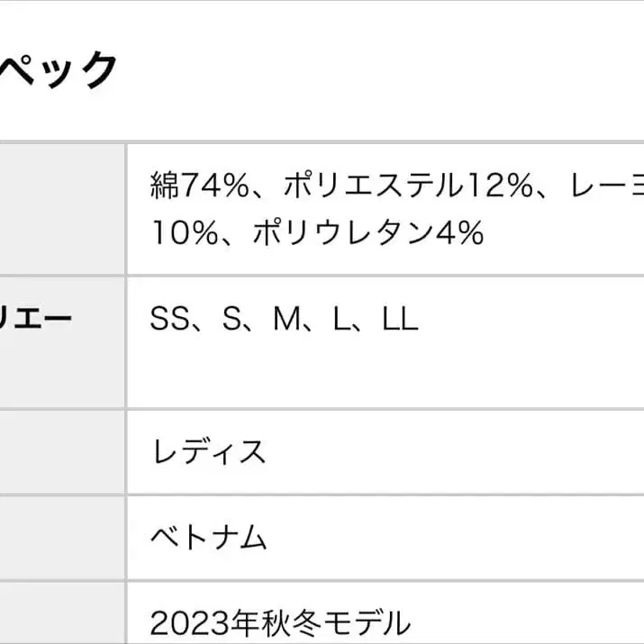The width and height of the screenshot is (644, 644).
Task: Click the blank label cell beside "2023年秋冬モデル"
Action: [61, 617]
